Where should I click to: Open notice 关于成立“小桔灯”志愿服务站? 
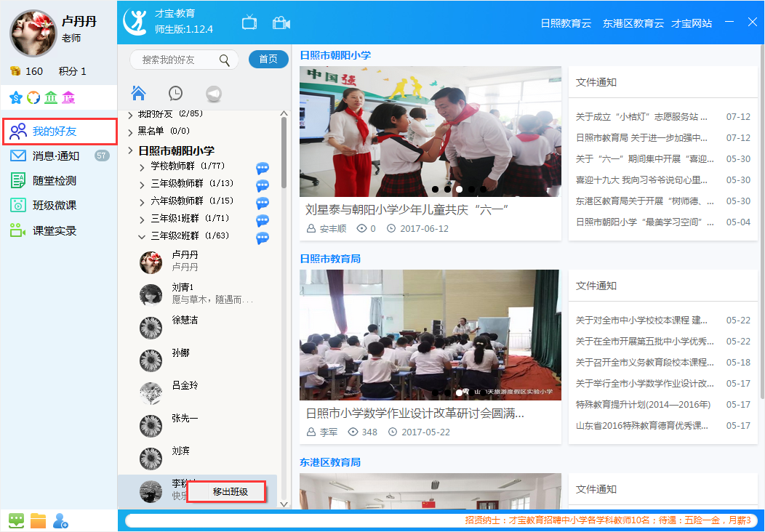(641, 116)
